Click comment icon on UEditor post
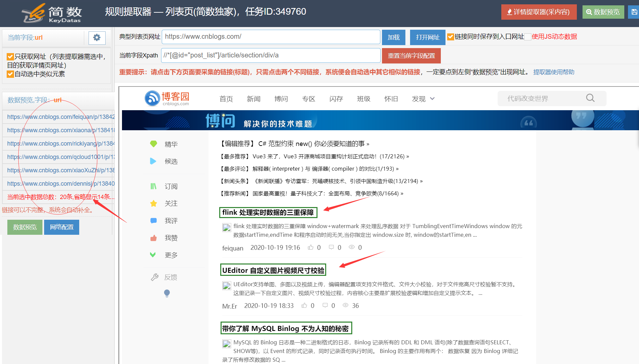The width and height of the screenshot is (639, 364). (x=325, y=306)
